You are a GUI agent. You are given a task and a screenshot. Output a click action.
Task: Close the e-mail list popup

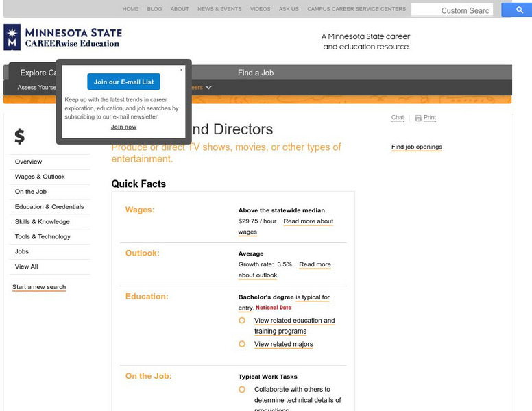tap(181, 69)
